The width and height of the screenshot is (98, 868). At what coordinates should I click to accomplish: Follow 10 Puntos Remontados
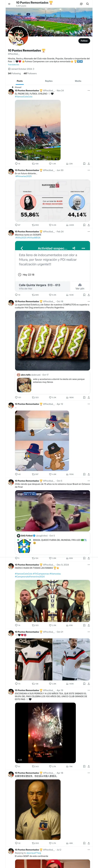click(84, 41)
